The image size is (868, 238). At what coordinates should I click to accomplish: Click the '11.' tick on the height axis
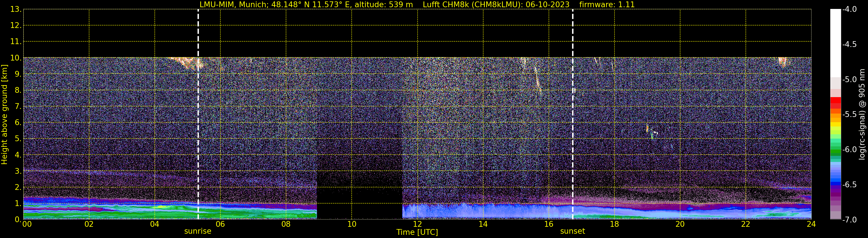coord(16,42)
